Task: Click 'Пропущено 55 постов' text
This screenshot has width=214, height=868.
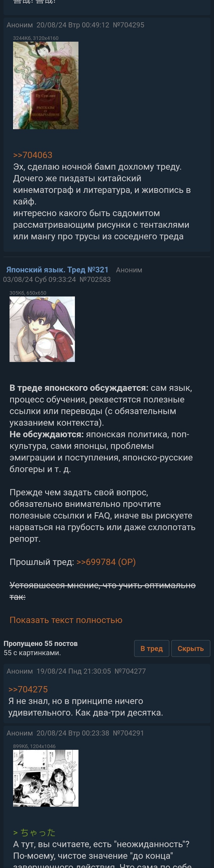Action: [x=41, y=644]
